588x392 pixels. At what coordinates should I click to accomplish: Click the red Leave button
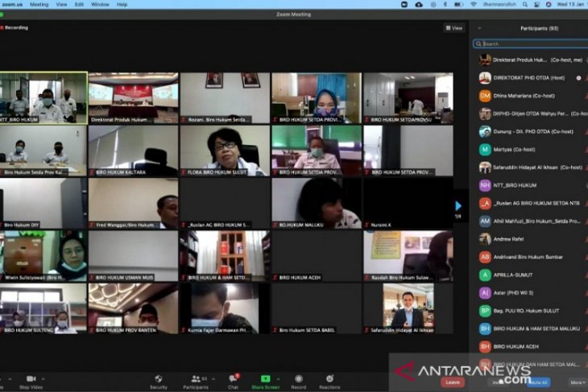453,382
